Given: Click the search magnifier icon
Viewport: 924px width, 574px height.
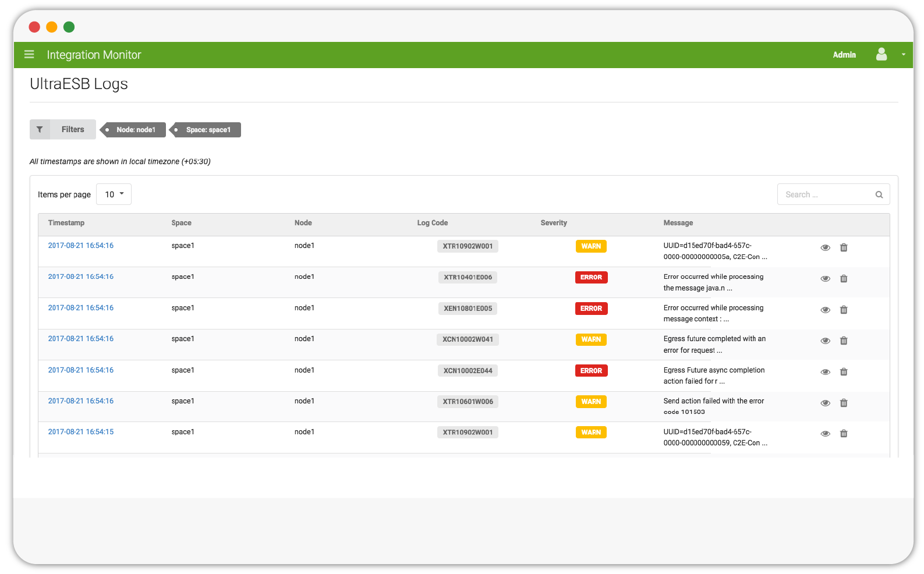Looking at the screenshot, I should point(879,194).
